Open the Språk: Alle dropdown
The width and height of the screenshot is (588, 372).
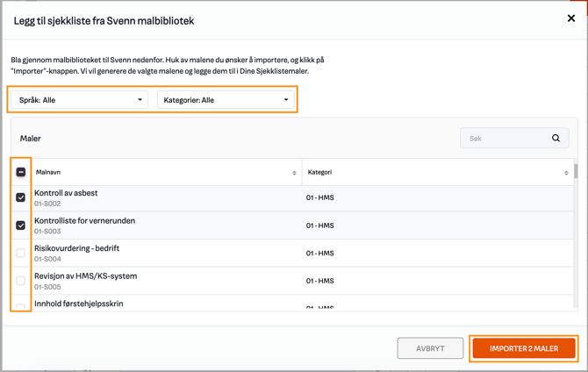[80, 100]
